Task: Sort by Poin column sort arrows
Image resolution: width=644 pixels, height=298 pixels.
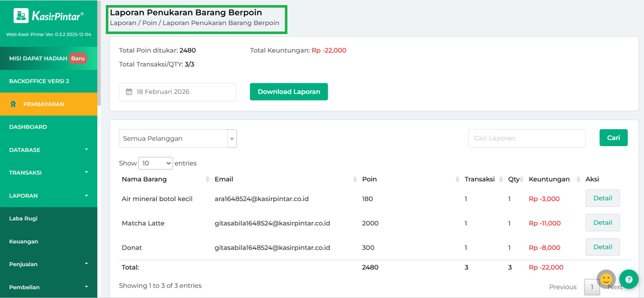Action: 457,180
